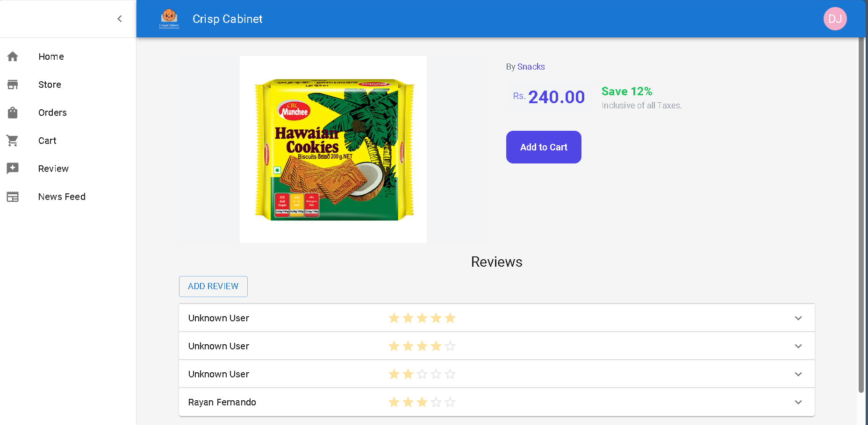Click the Review star-bubble icon
The height and width of the screenshot is (425, 868).
click(13, 169)
